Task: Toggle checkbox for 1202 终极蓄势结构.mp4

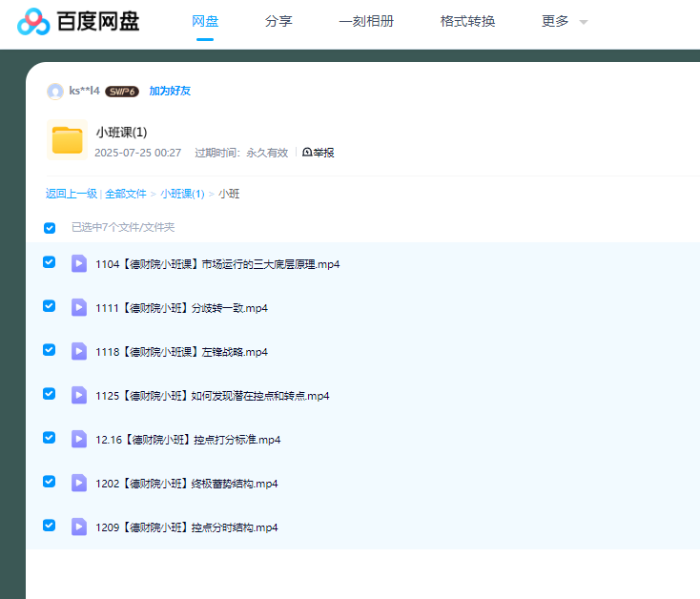Action: tap(50, 482)
